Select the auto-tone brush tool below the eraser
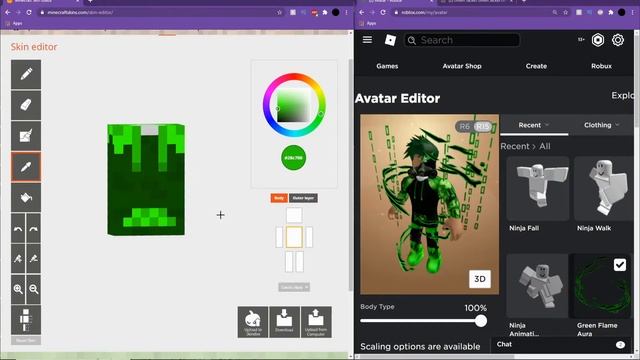This screenshot has width=640, height=360. point(26,136)
